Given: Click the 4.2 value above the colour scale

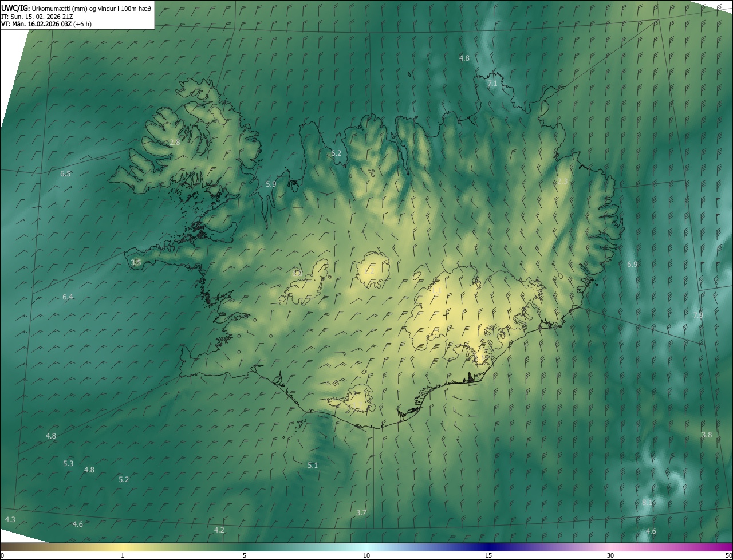Looking at the screenshot, I should click(219, 530).
